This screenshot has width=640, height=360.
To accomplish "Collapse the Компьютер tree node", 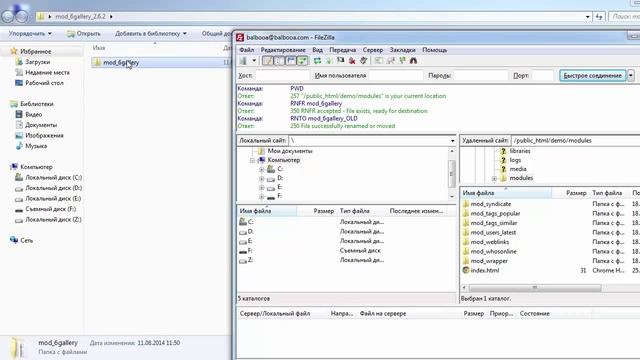I will pyautogui.click(x=253, y=160).
